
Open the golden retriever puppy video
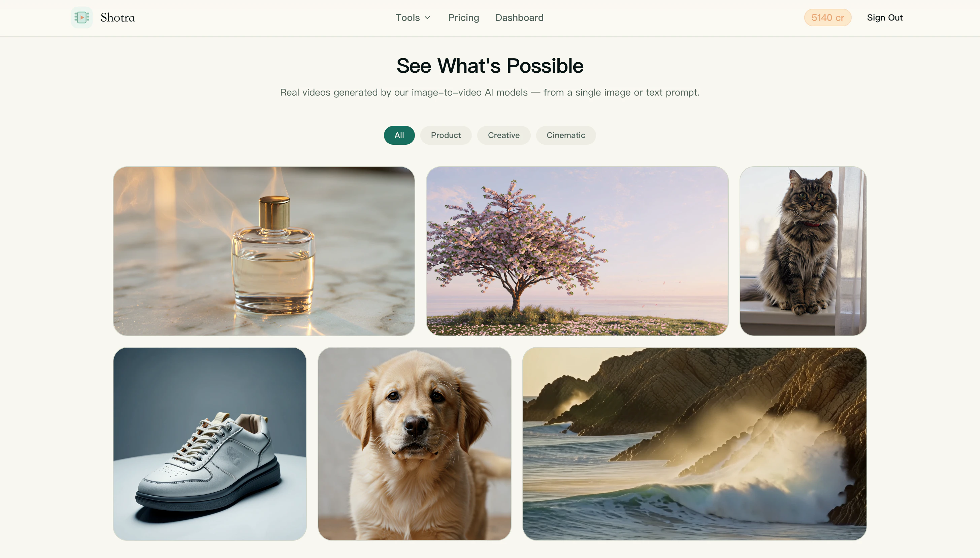415,444
